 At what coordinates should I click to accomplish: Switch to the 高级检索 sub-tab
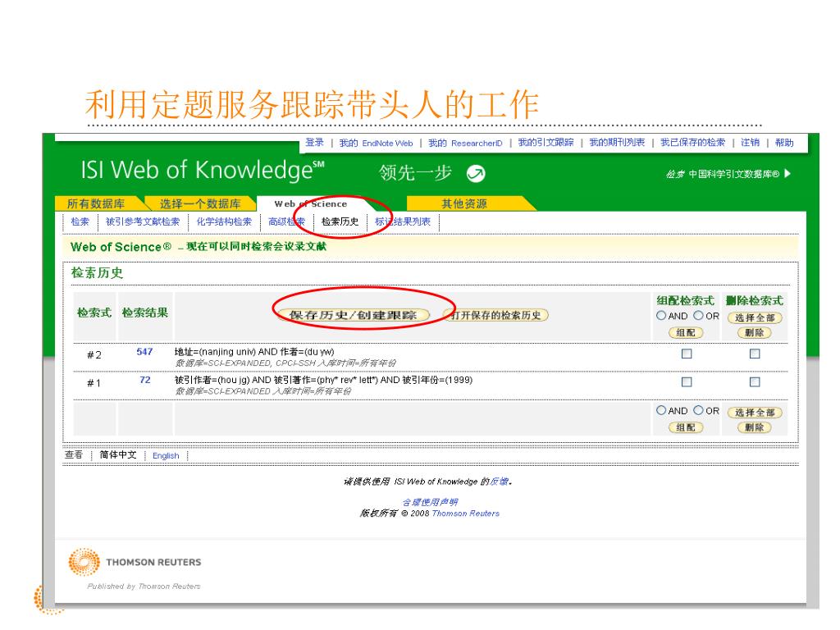point(286,221)
